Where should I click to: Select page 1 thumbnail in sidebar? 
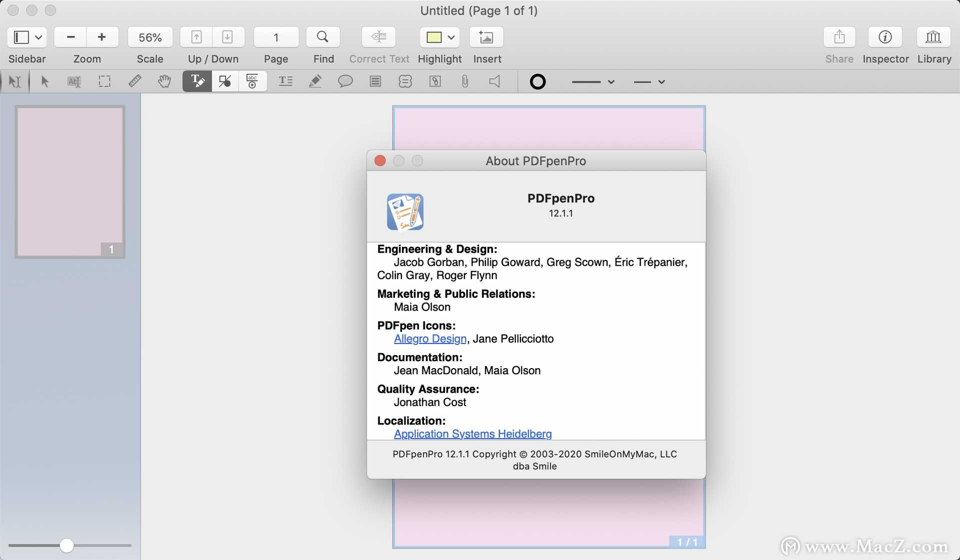click(70, 182)
